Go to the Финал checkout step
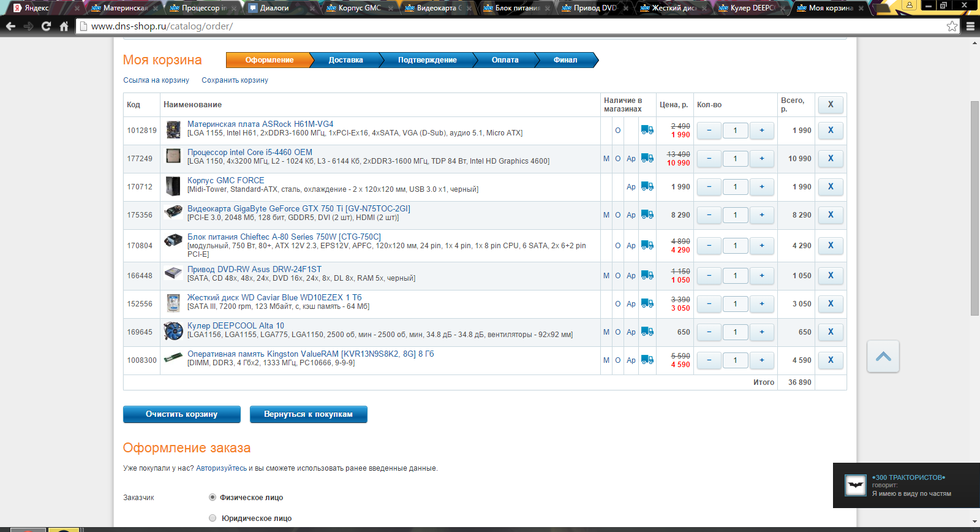The height and width of the screenshot is (532, 980). (x=565, y=60)
